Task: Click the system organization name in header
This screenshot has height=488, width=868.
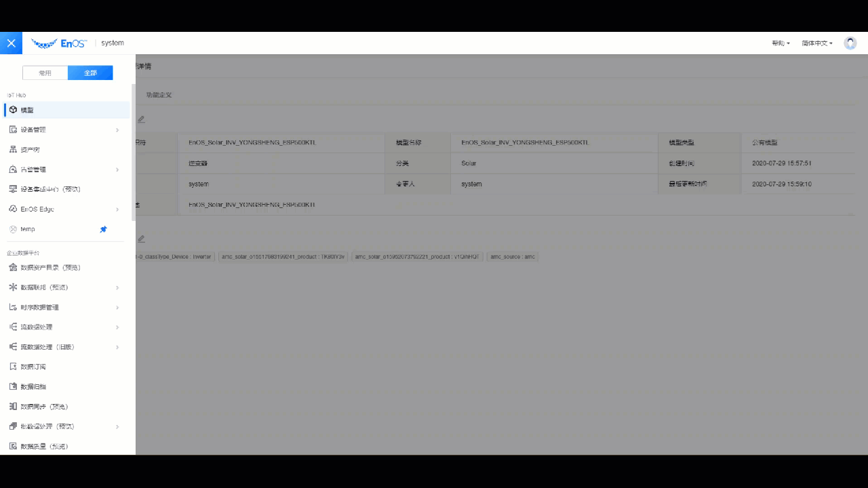Action: 113,43
